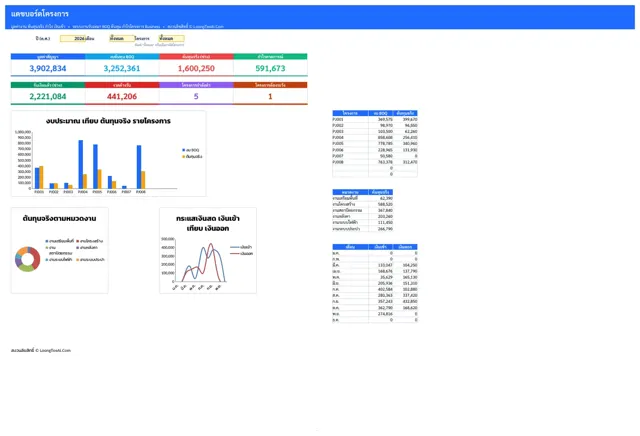The image size is (640, 436).
Task: Open the month filter dropdown beside เดือน
Action: [x=122, y=38]
